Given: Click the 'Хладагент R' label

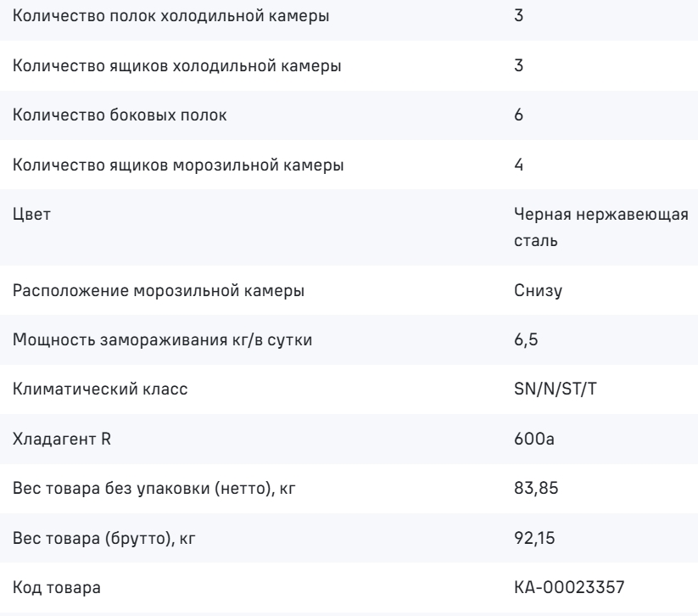Looking at the screenshot, I should click(x=62, y=440).
